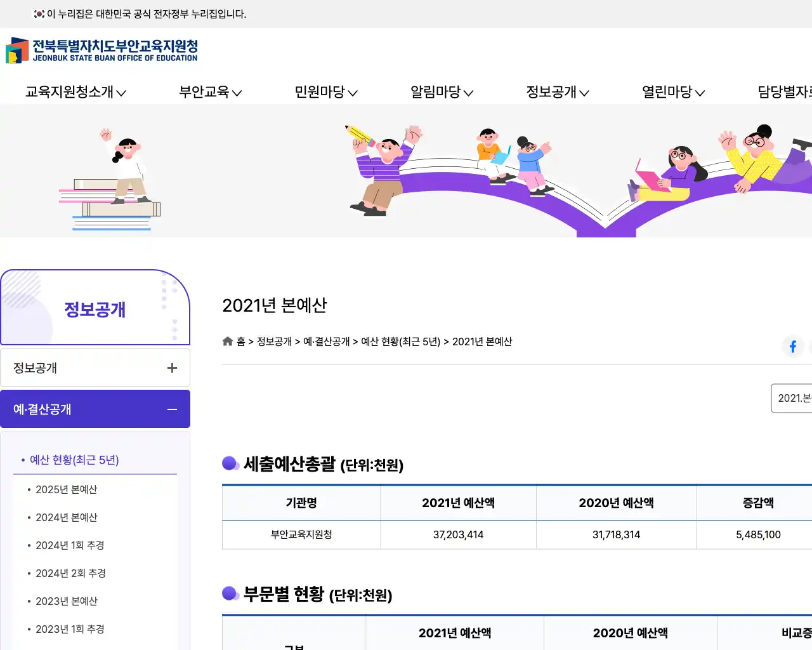Open 2023년 본예산 page

67,601
